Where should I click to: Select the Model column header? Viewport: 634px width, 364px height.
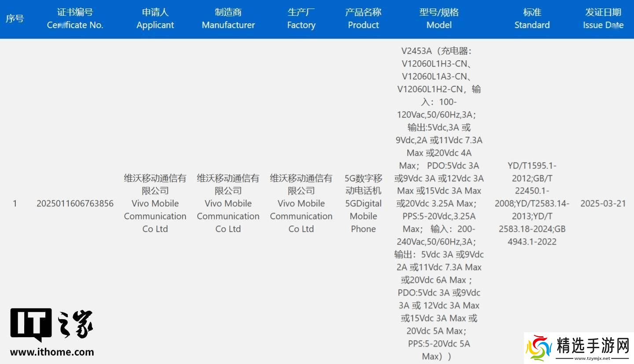coord(439,18)
